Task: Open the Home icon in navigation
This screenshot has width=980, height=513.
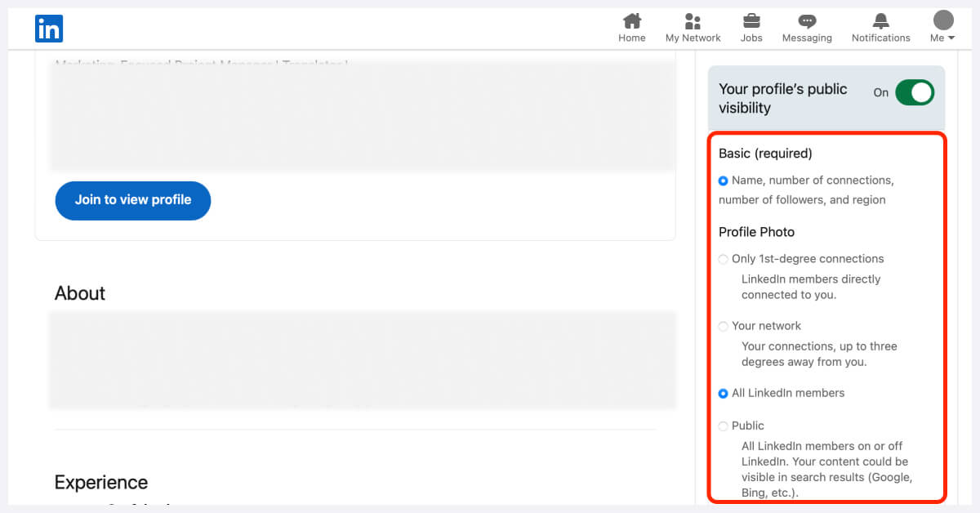Action: tap(631, 21)
